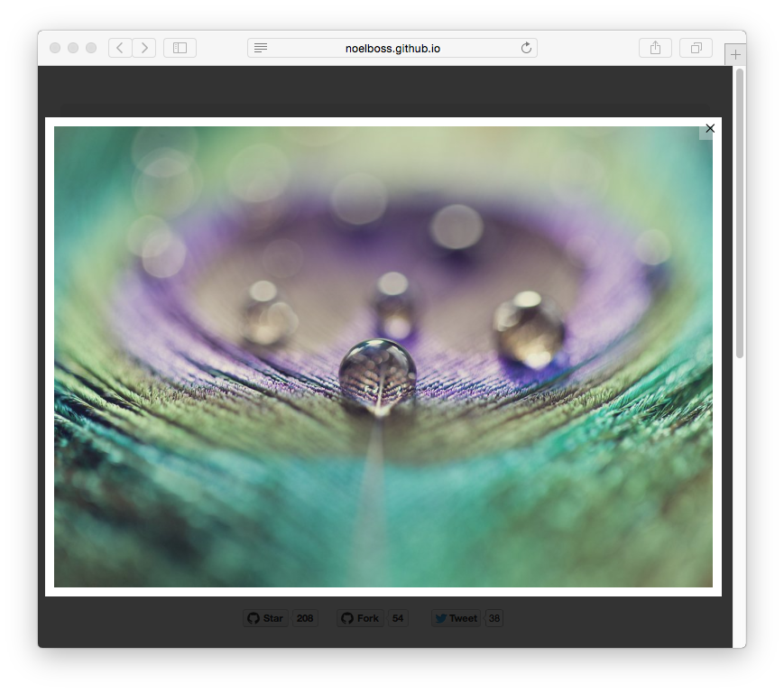Open a new tab with the plus button
This screenshot has width=784, height=693.
[x=735, y=54]
